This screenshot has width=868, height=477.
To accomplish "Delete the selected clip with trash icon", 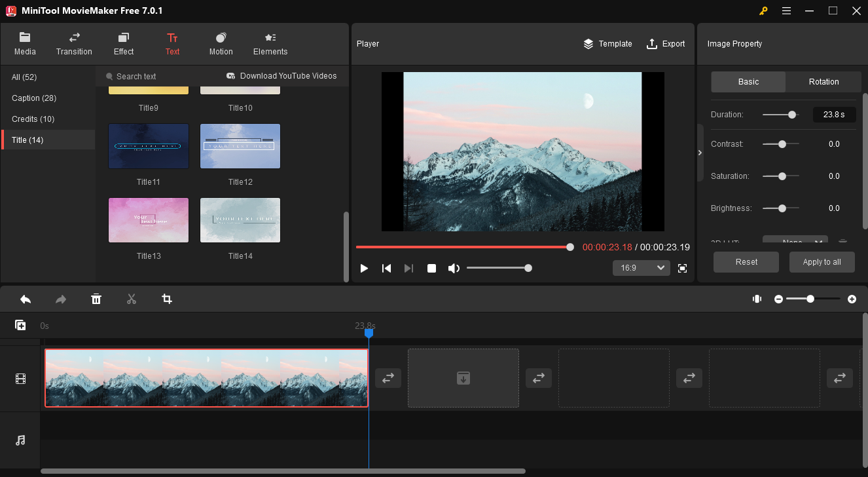I will [x=96, y=299].
